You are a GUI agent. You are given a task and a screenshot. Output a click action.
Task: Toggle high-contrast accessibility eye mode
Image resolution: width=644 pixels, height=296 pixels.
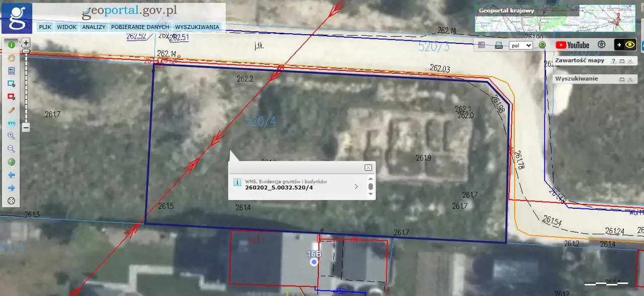[x=625, y=45]
